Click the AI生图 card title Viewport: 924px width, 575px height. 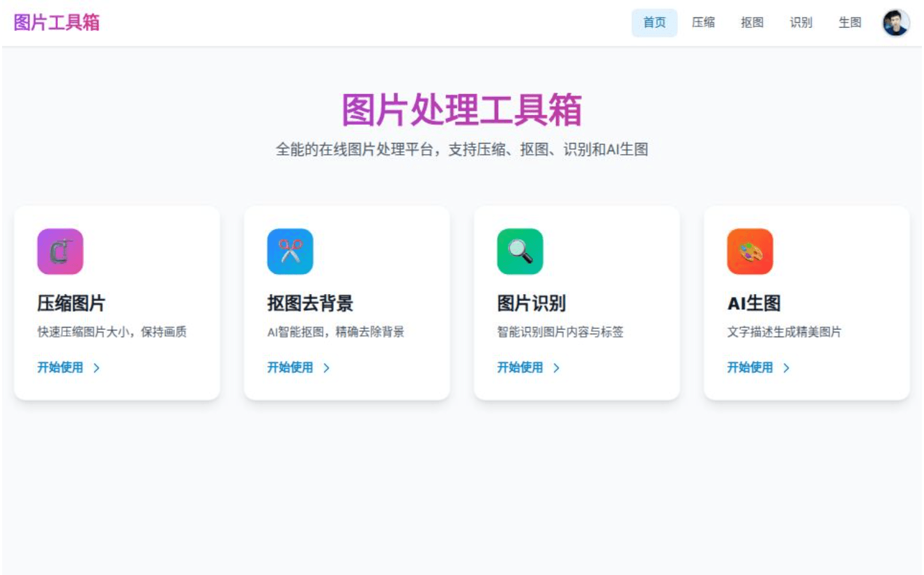coord(754,303)
